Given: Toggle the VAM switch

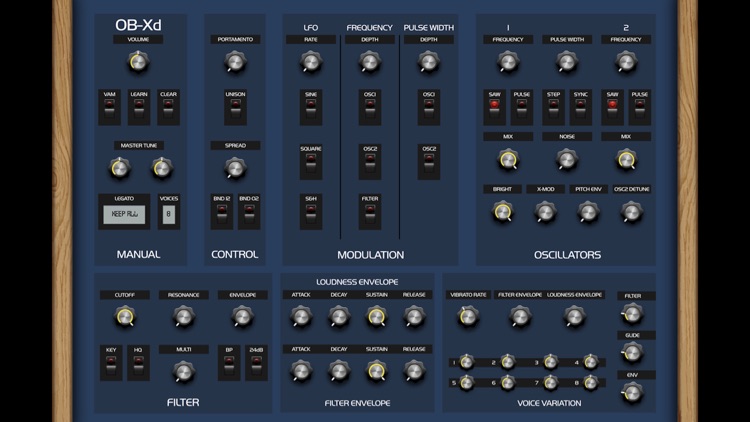Looking at the screenshot, I should (x=110, y=109).
